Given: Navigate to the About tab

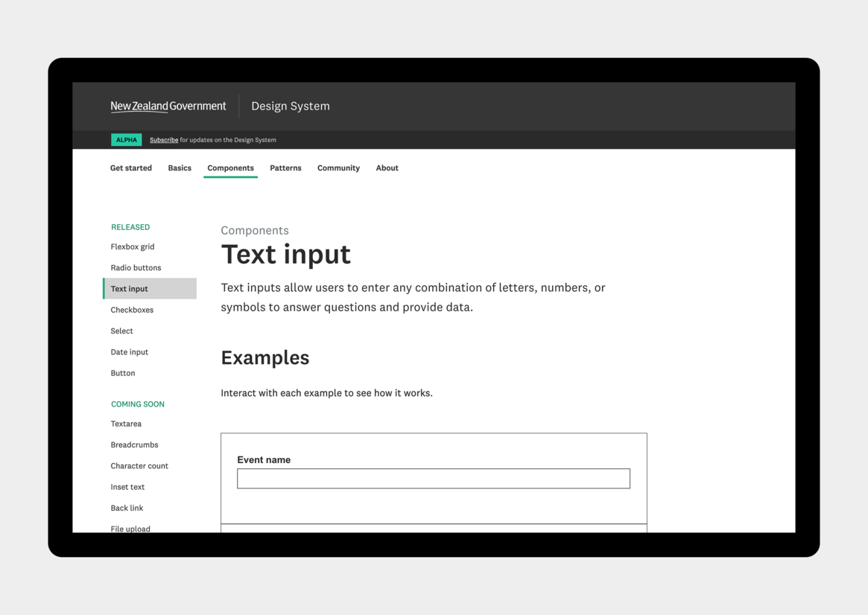Looking at the screenshot, I should tap(387, 168).
